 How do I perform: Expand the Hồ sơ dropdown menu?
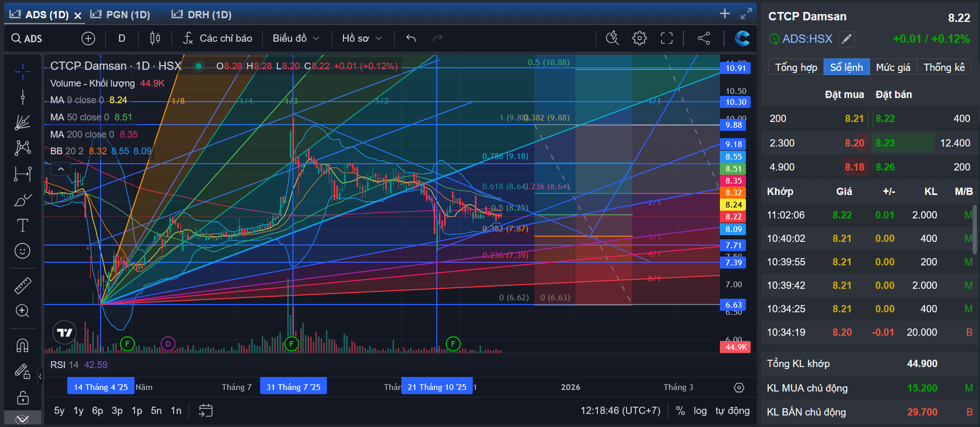(362, 38)
